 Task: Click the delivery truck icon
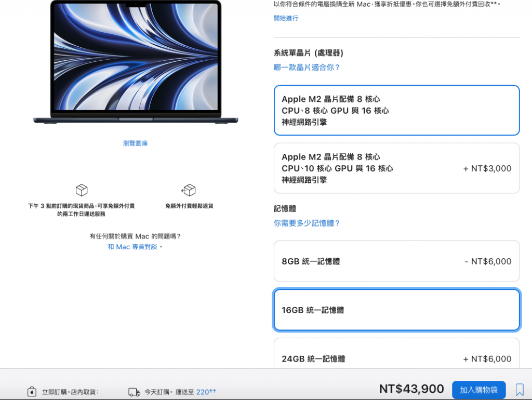[x=135, y=392]
